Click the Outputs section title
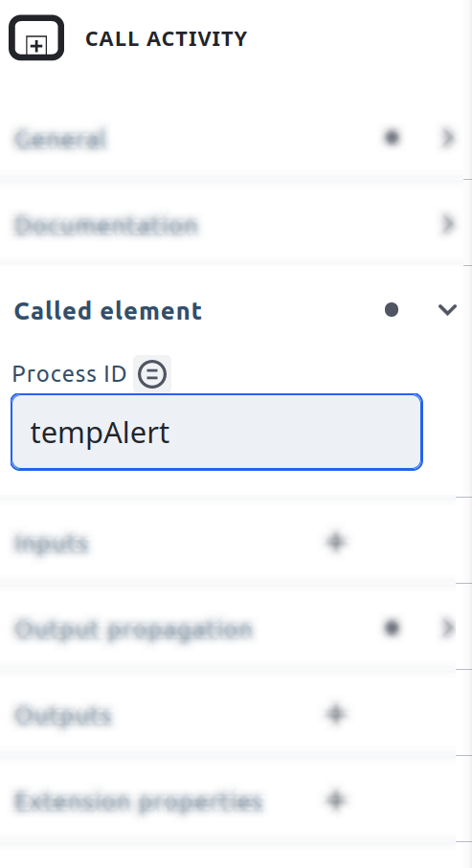Screen dimensions: 472x868 [x=62, y=715]
